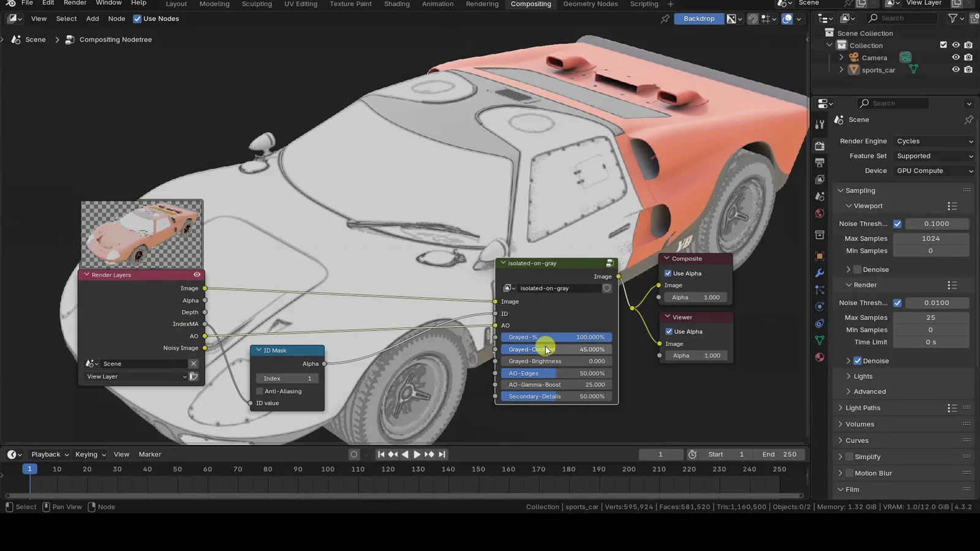This screenshot has height=551, width=980.
Task: Expand the sports_car tree item
Action: click(841, 70)
